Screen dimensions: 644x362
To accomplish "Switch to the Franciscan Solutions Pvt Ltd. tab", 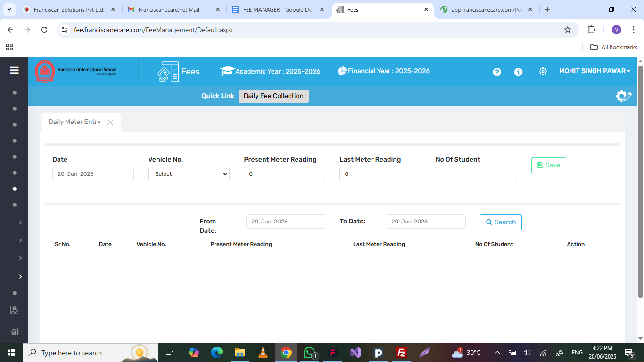I will coord(69,9).
